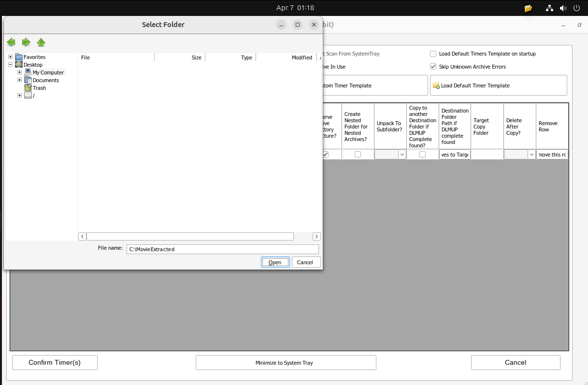The image size is (588, 385).
Task: Uncheck Skip Unknown Archive Errors
Action: (x=433, y=67)
